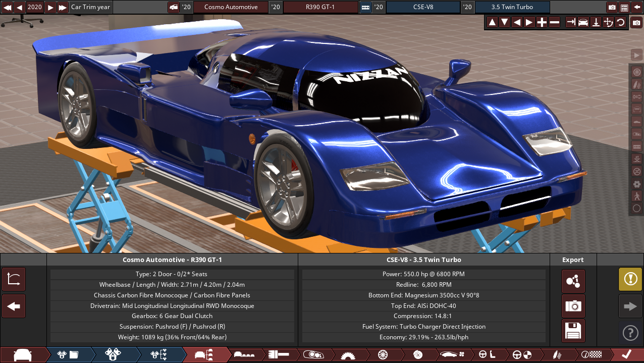Save with the floppy disk icon
Screen dimensions: 644x363
pyautogui.click(x=573, y=331)
